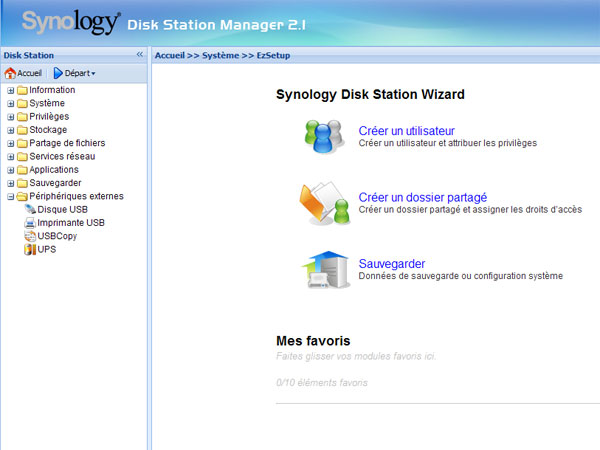Screen dimensions: 600x450
Task: Collapse the Périphériques externes node
Action: click(11, 197)
